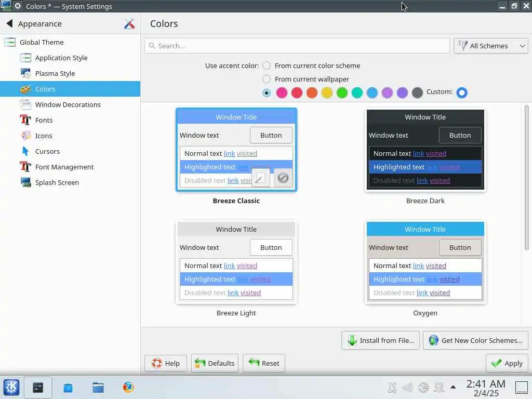
Task: Launch Firefox from the taskbar
Action: [x=128, y=387]
